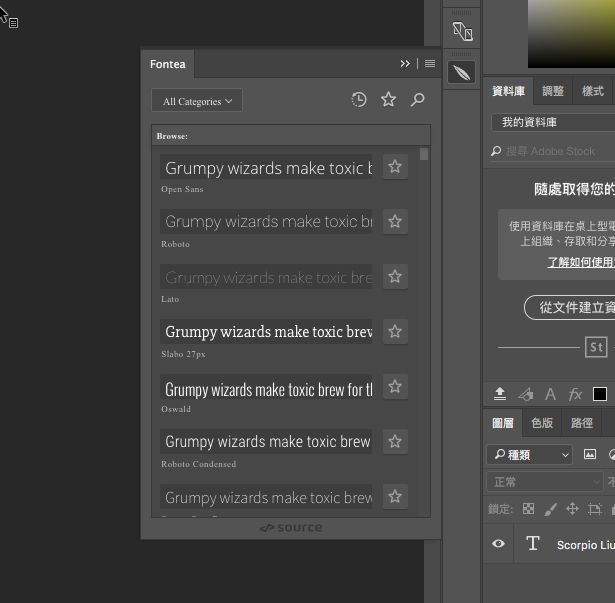
Task: Click the 從文件建立資料庫 button
Action: coord(572,308)
